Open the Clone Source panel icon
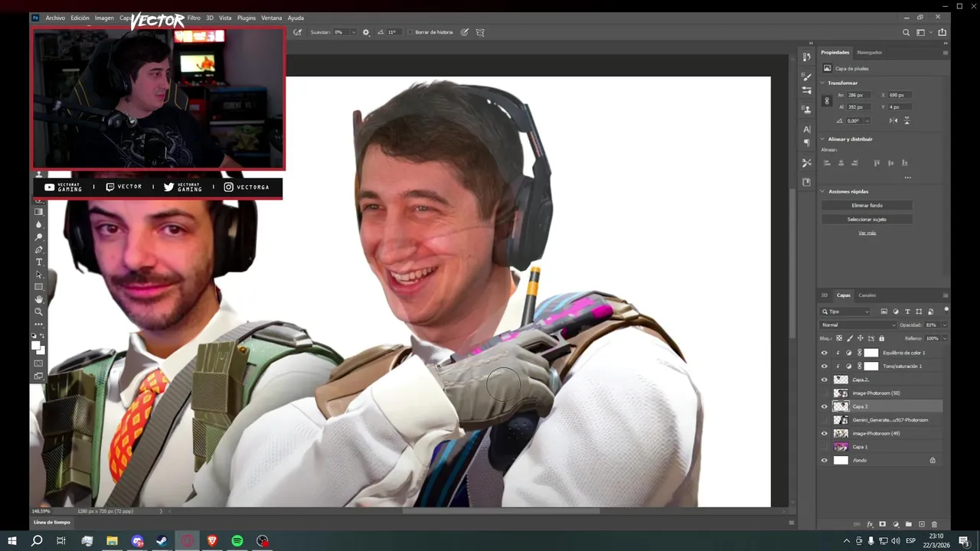Screen dimensions: 980x551 pos(806,110)
